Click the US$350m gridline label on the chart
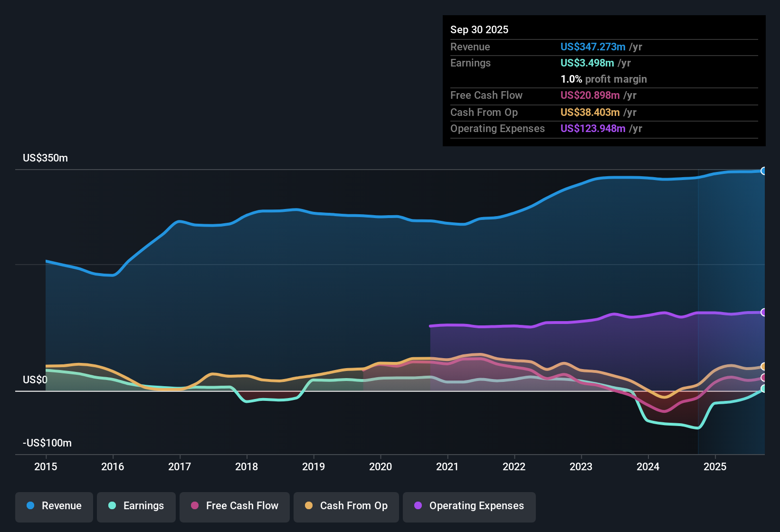Screen dimensions: 780x532 pyautogui.click(x=45, y=158)
